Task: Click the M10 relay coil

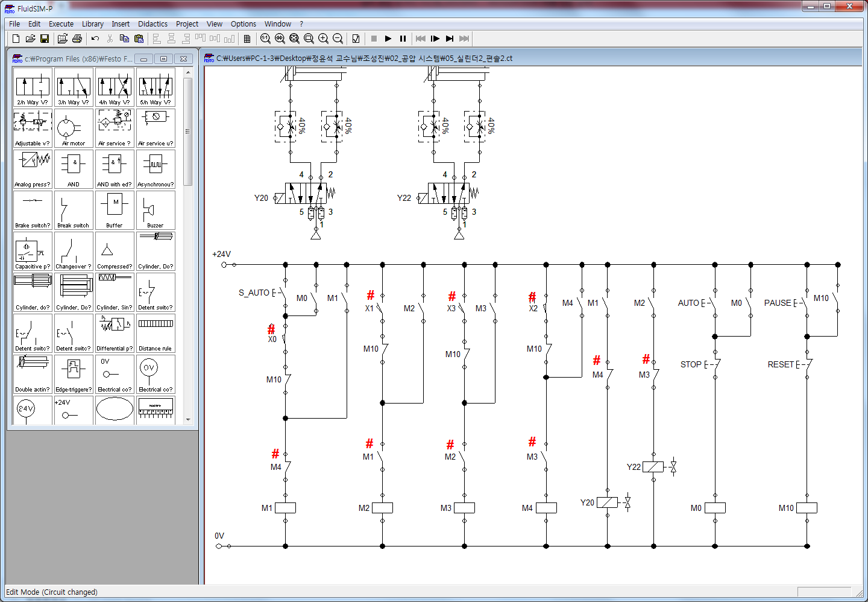Action: click(807, 508)
